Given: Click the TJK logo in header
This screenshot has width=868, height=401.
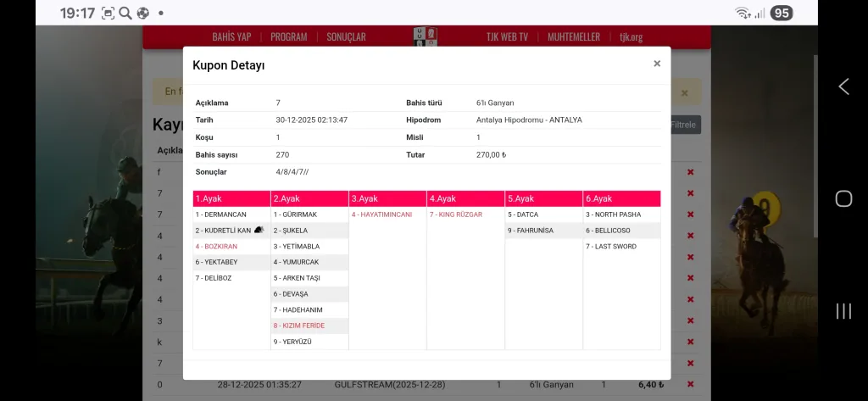Looking at the screenshot, I should pyautogui.click(x=426, y=36).
